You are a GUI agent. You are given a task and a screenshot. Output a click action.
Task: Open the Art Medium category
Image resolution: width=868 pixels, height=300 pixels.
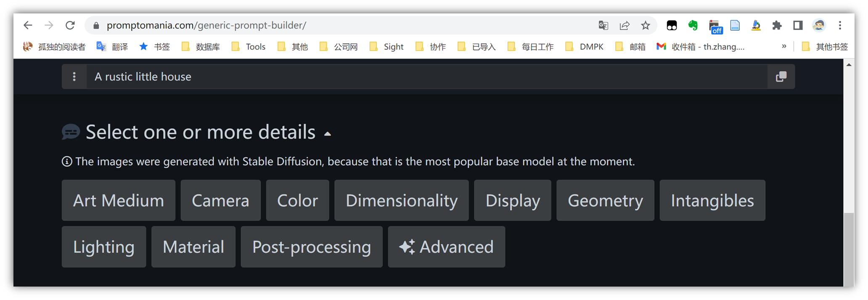tap(118, 200)
